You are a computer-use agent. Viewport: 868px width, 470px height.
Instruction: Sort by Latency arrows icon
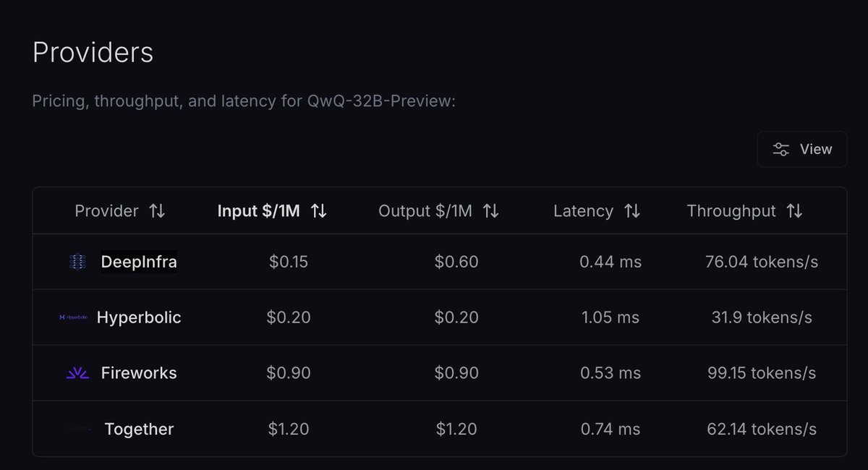[x=632, y=211]
